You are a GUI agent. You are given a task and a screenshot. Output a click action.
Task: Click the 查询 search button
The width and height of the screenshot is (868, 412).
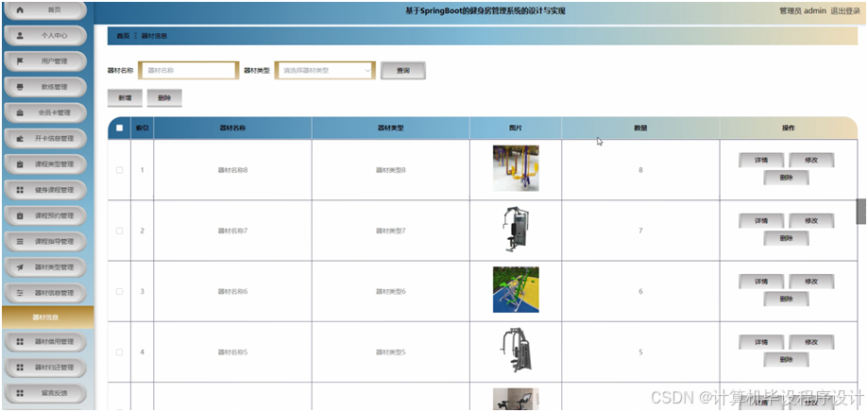[403, 71]
